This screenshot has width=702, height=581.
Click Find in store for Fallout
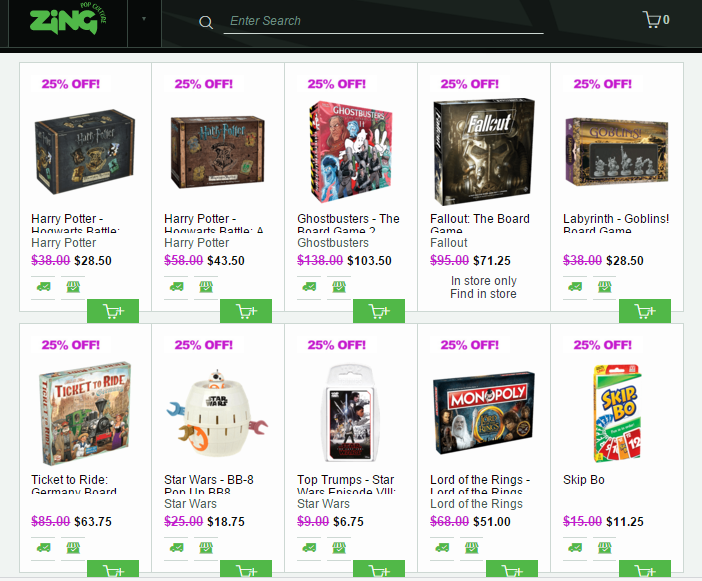(483, 294)
